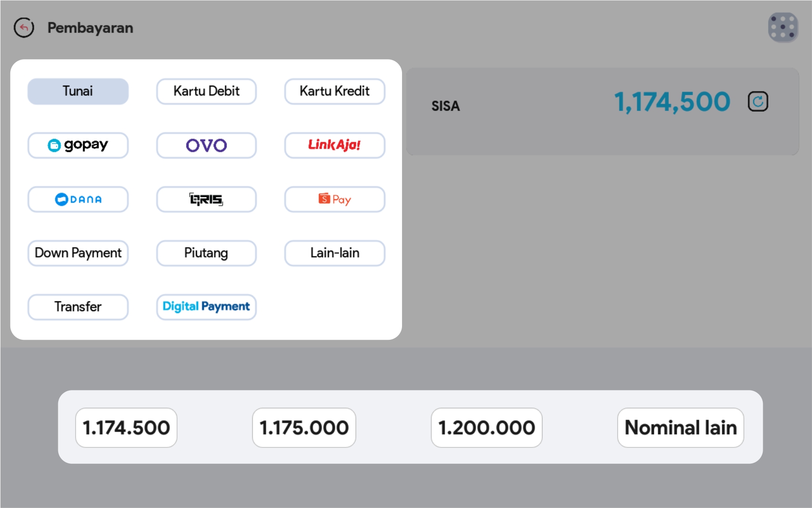Open Nominal lain custom amount
Viewport: 812px width, 508px height.
pyautogui.click(x=681, y=428)
